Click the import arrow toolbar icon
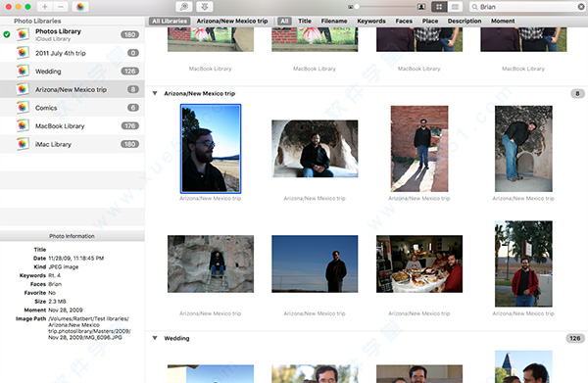Viewport: 588px width, 383px height. [x=205, y=7]
